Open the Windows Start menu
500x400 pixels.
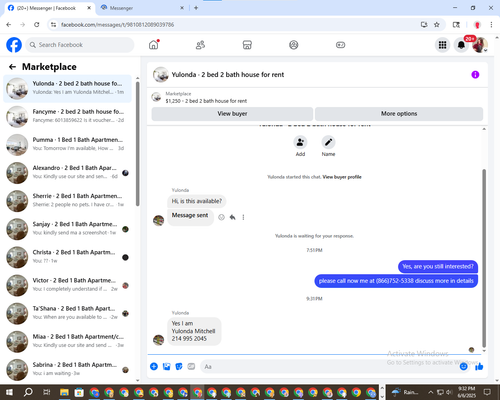pos(9,392)
